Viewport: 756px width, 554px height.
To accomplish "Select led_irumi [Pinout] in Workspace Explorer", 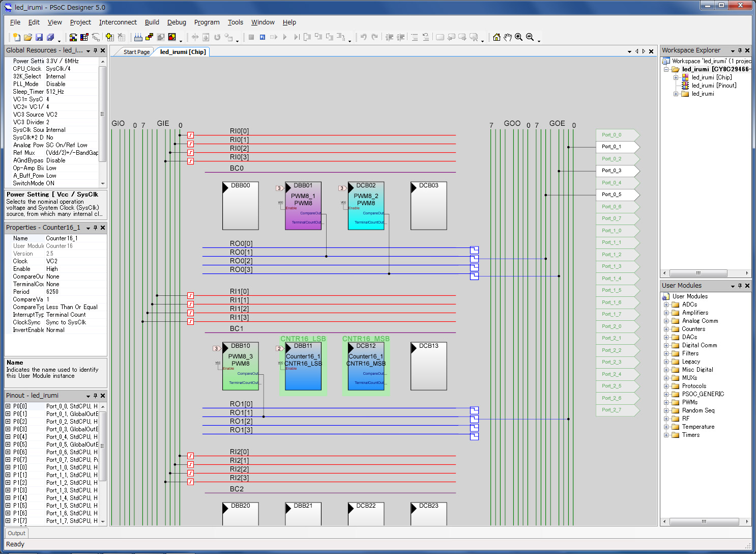I will tap(714, 86).
